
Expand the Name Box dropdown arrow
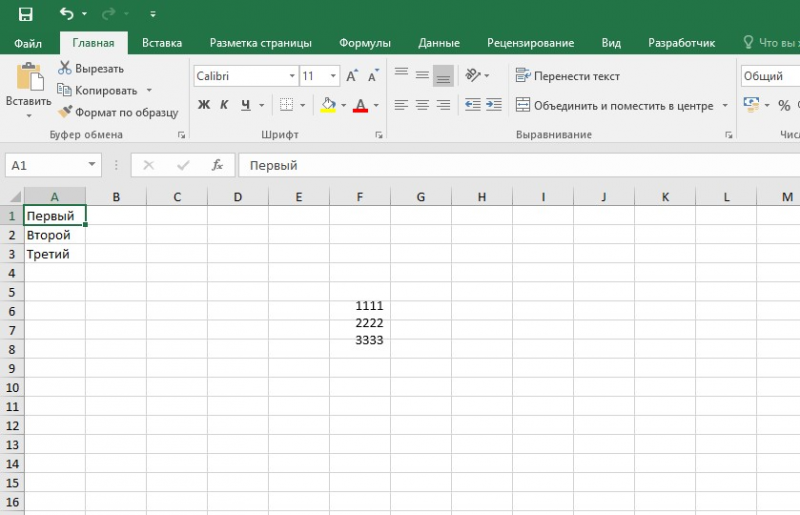tap(92, 165)
